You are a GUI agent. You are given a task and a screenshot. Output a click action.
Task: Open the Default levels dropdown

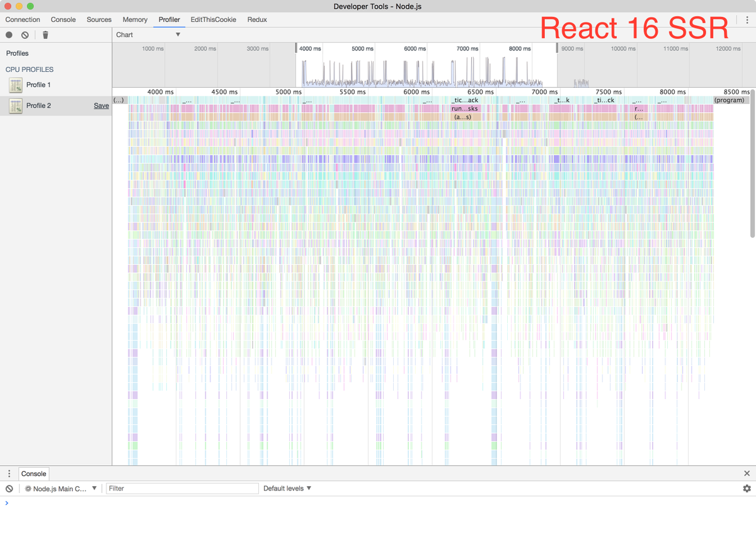click(x=287, y=489)
